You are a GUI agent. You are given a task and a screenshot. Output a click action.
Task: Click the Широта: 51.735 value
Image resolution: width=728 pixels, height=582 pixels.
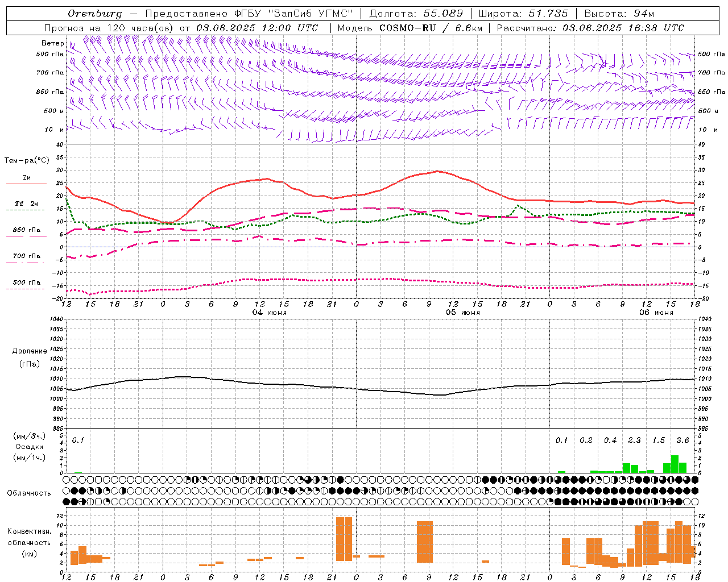(x=523, y=14)
